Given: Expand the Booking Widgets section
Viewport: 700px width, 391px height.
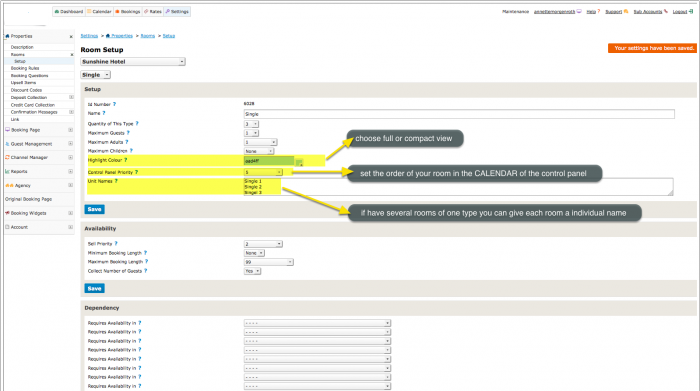Looking at the screenshot, I should click(x=71, y=213).
